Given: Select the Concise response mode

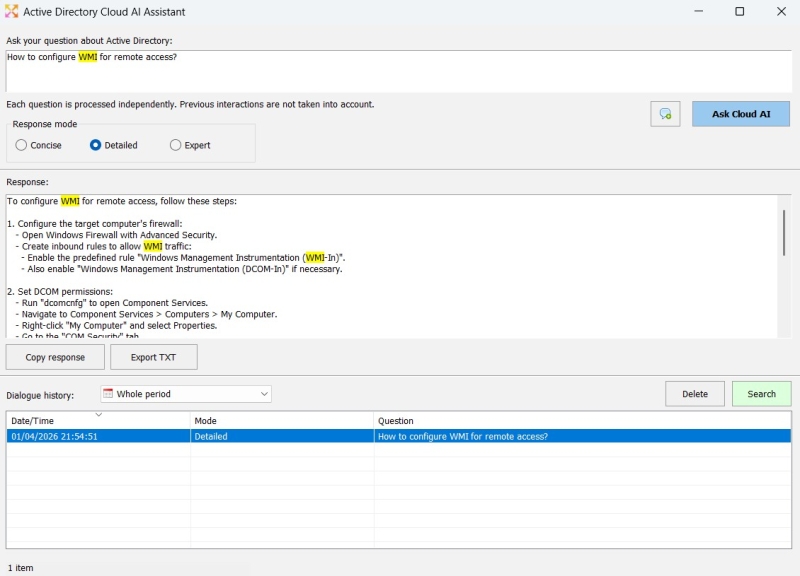Looking at the screenshot, I should click(22, 145).
